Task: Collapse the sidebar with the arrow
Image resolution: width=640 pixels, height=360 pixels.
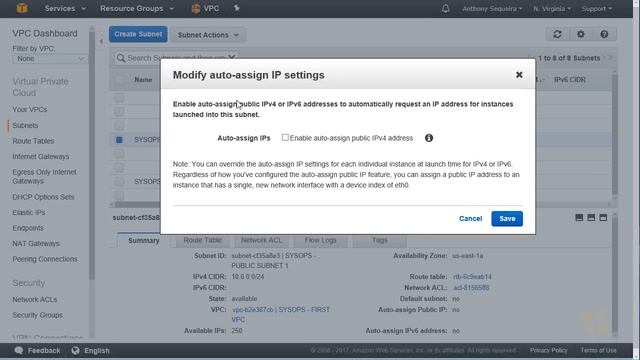Action: (x=101, y=41)
